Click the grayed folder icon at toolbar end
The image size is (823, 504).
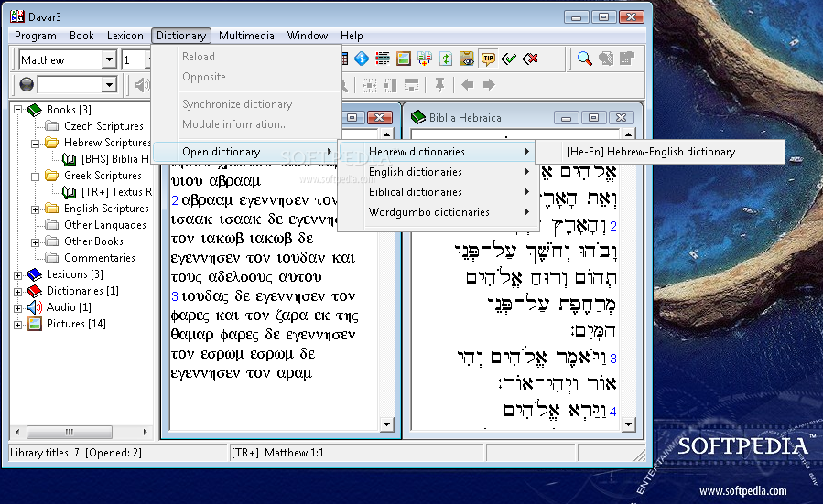pos(627,59)
